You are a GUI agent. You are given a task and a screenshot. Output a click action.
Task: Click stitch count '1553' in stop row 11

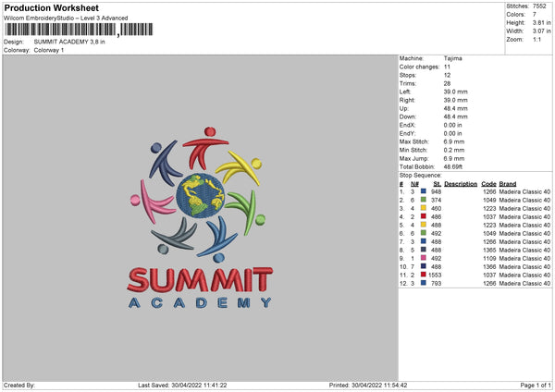(435, 276)
